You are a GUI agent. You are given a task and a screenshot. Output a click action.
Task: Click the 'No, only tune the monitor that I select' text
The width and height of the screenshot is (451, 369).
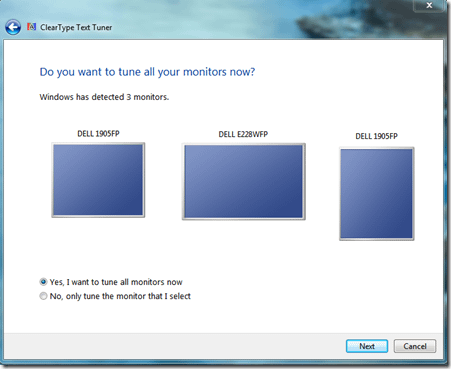coord(120,296)
